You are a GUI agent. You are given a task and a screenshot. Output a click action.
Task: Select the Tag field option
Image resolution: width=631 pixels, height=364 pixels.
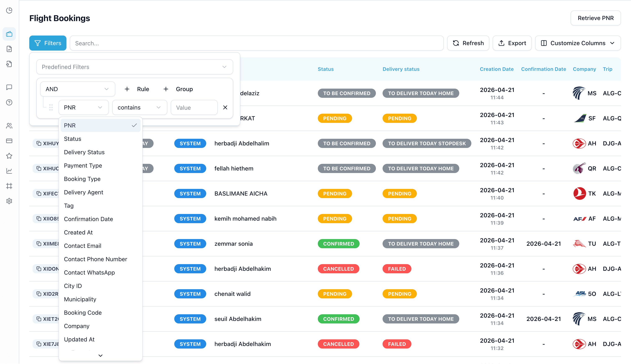point(101,206)
